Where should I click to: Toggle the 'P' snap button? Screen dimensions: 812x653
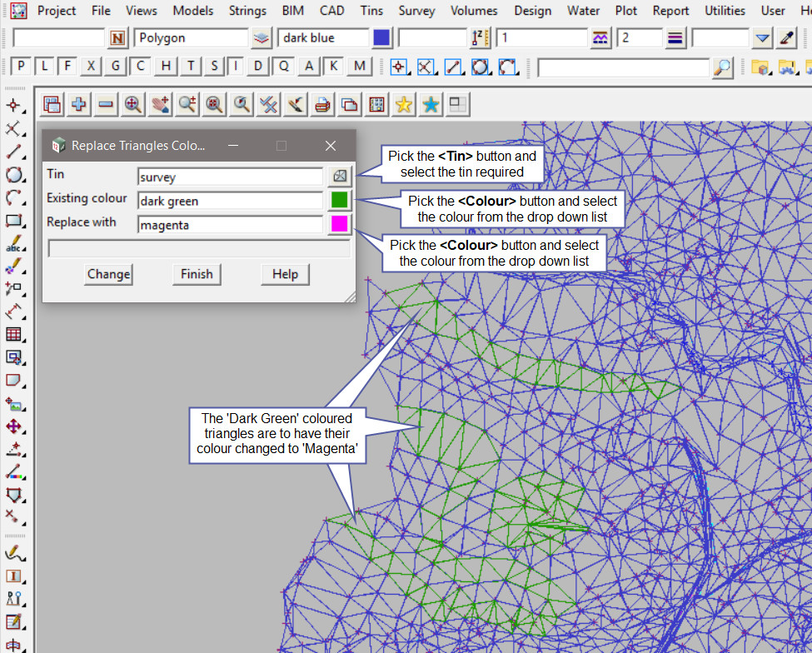tap(21, 67)
